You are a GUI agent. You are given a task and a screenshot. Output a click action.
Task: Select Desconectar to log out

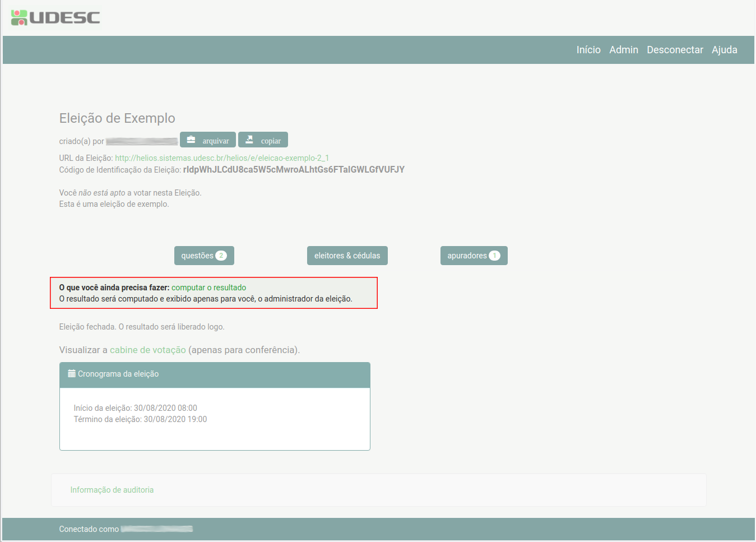tap(675, 50)
